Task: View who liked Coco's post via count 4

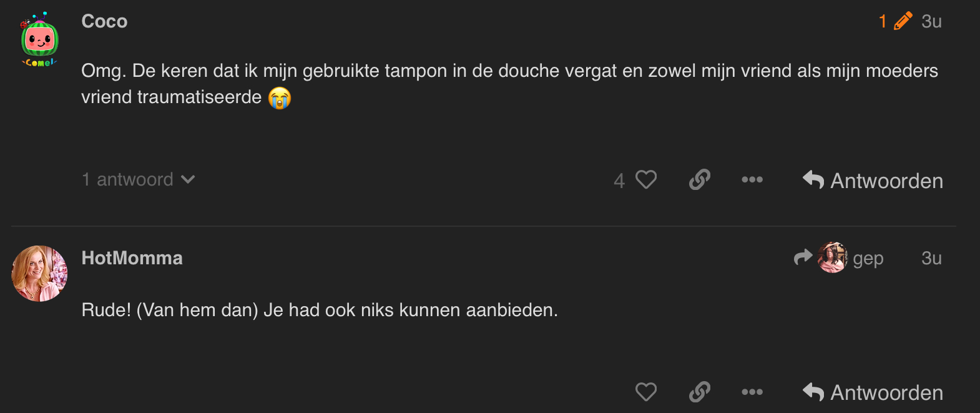Action: (619, 181)
